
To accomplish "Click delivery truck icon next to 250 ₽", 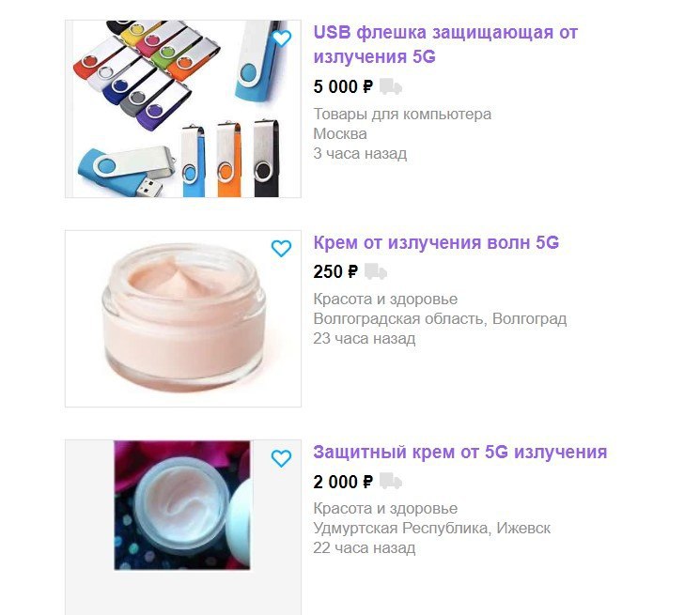I will [x=376, y=271].
